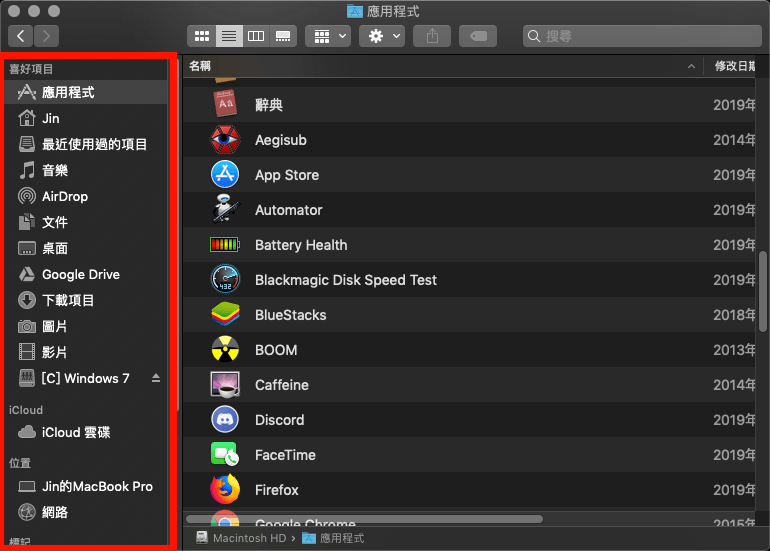The width and height of the screenshot is (770, 551).
Task: Open 下載項目 in the sidebar
Action: [86, 301]
